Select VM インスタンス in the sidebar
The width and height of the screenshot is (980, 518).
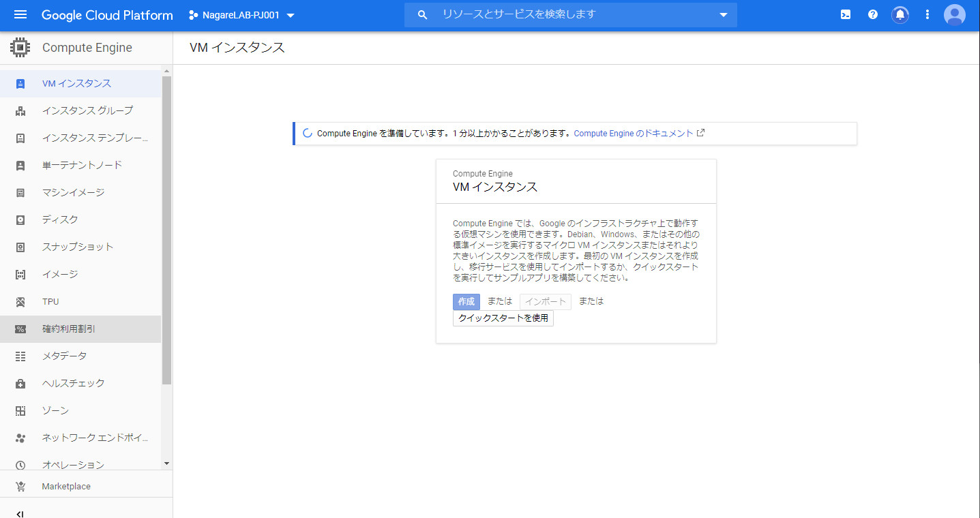coord(80,84)
